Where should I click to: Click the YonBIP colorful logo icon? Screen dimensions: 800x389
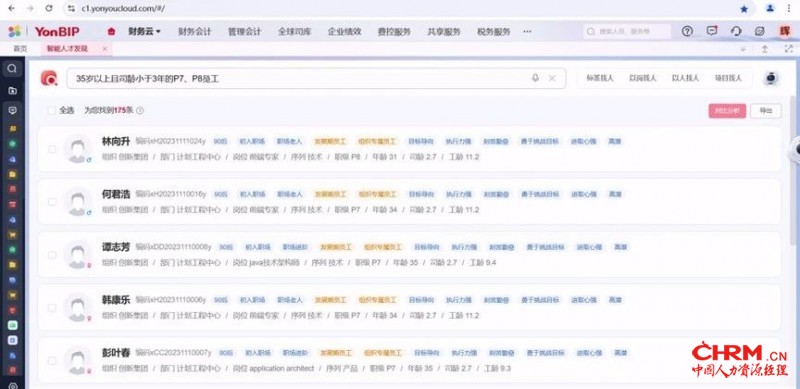(15, 31)
